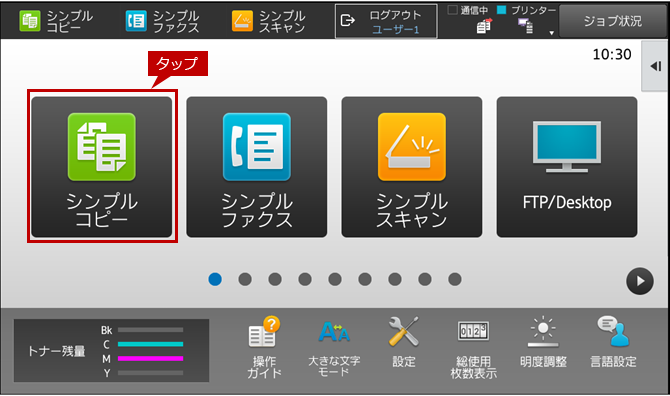Tap the 10:30 clock display
The image size is (670, 396).
[x=612, y=54]
